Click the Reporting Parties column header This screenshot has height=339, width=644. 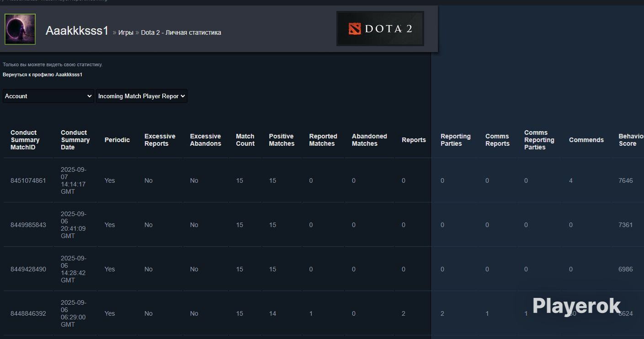click(456, 140)
